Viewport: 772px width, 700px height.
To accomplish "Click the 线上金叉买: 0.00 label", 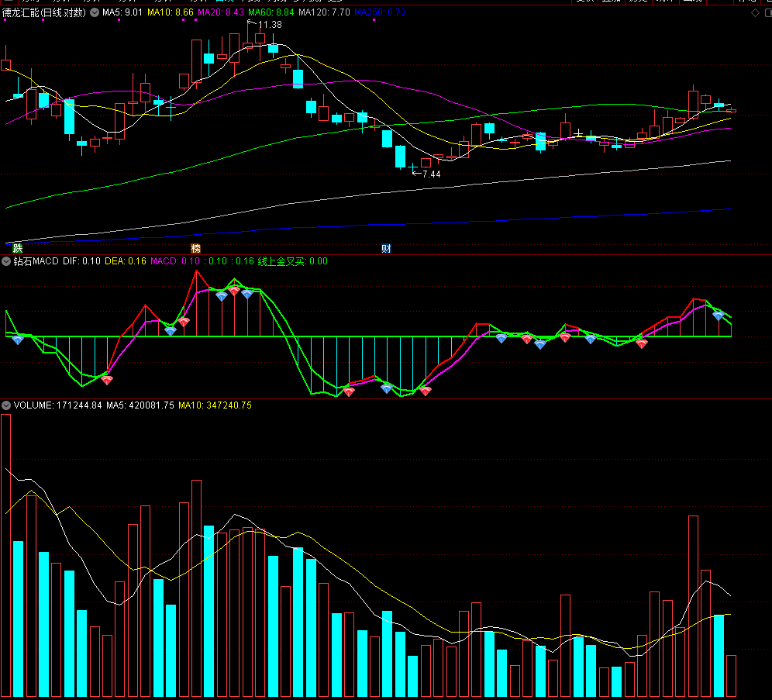I will click(292, 261).
